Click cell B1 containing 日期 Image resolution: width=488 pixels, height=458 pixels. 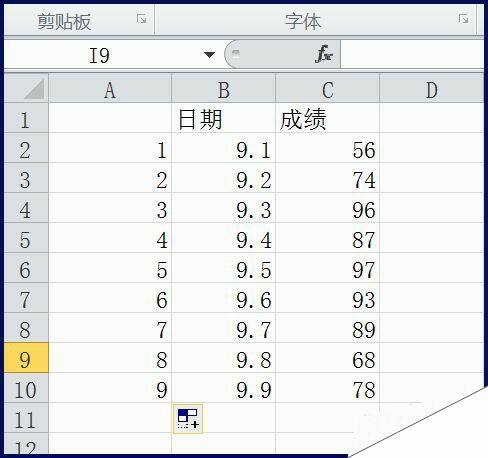click(x=224, y=118)
